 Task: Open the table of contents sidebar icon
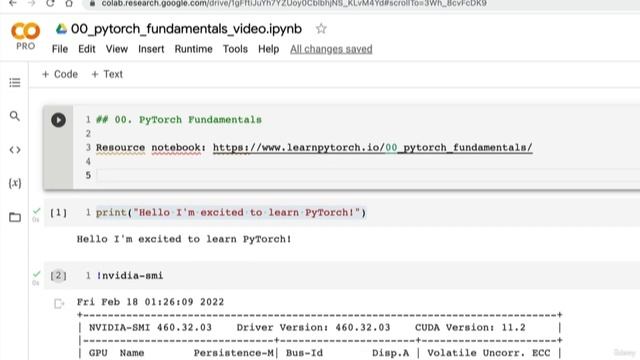pos(15,82)
